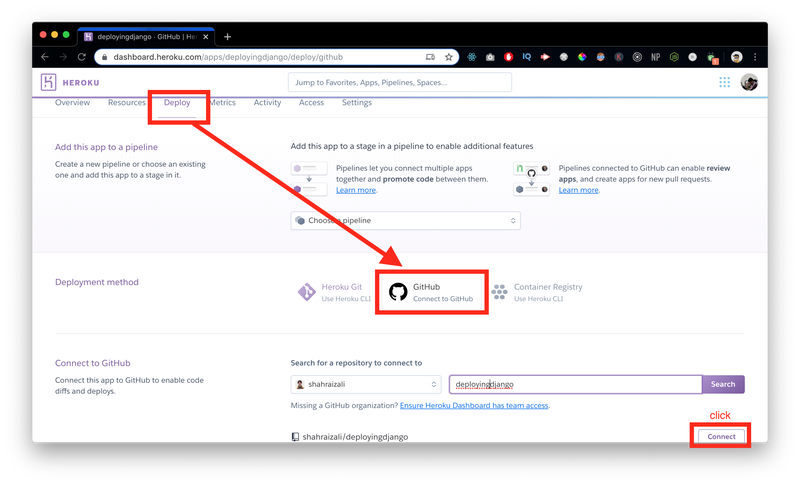800x485 pixels.
Task: Click the Search button
Action: tap(723, 385)
